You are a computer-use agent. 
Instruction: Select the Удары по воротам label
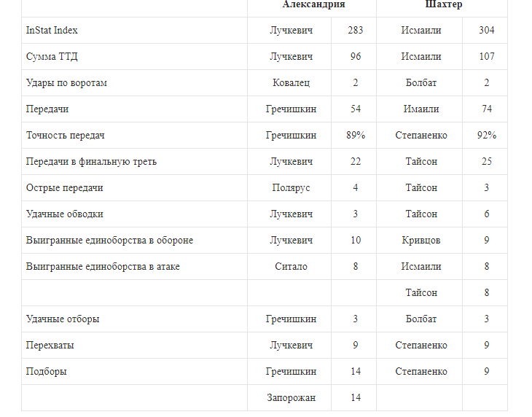[x=66, y=83]
